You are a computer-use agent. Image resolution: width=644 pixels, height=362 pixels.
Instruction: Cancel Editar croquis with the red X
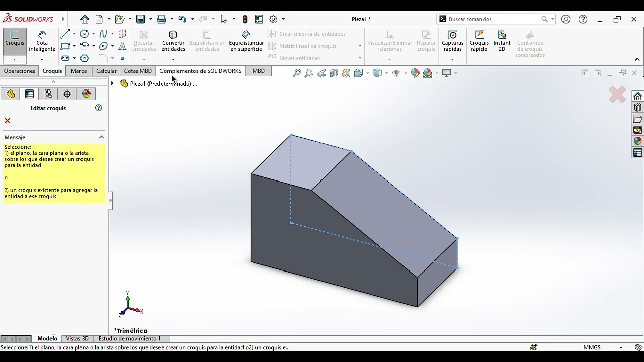(x=7, y=121)
